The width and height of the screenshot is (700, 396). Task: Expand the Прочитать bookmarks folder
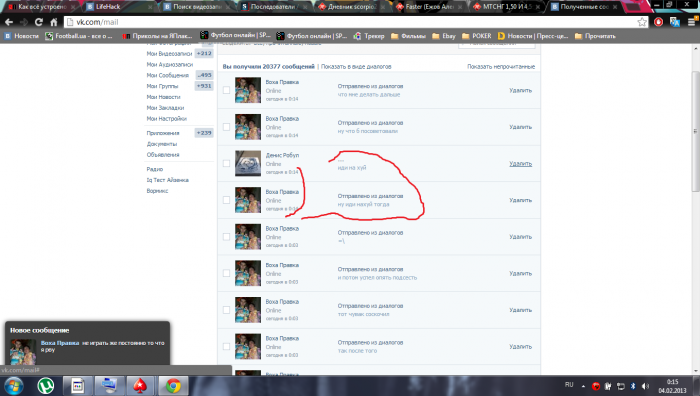click(x=595, y=36)
